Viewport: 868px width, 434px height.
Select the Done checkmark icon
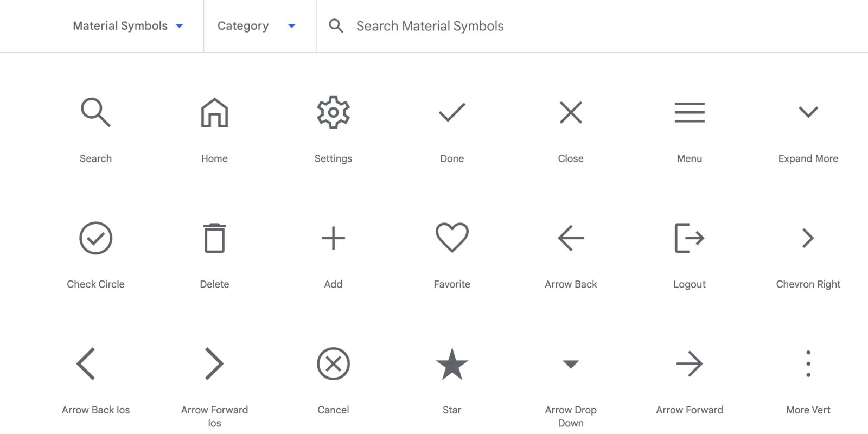tap(452, 113)
